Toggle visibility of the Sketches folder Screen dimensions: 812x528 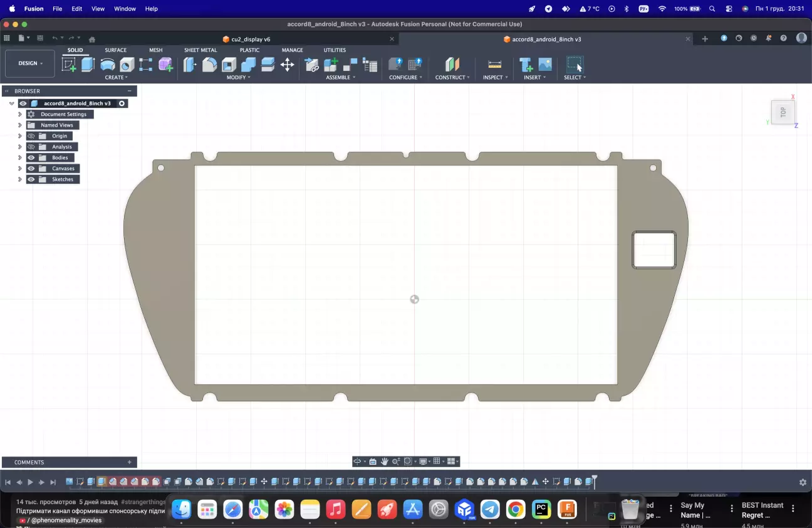(31, 179)
